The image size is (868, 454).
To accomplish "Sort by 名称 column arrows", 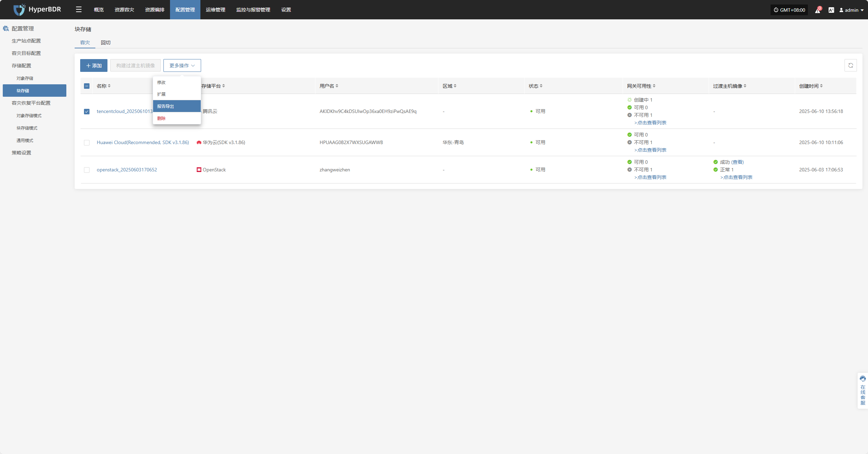I will point(109,86).
